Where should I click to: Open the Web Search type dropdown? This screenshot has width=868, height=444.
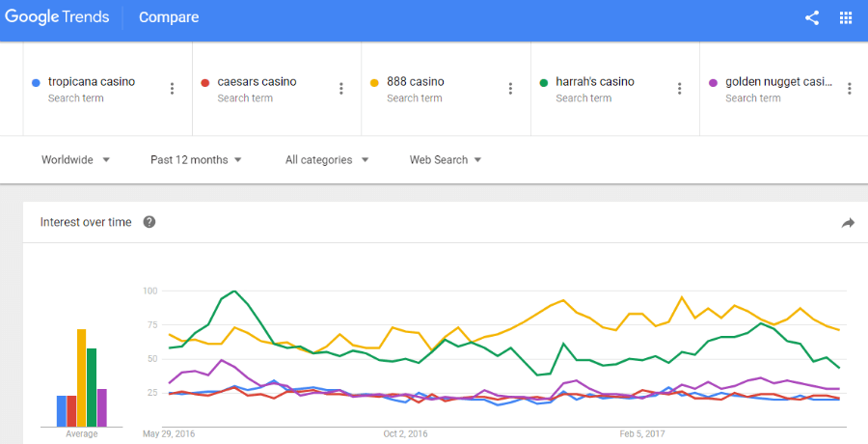(x=445, y=159)
